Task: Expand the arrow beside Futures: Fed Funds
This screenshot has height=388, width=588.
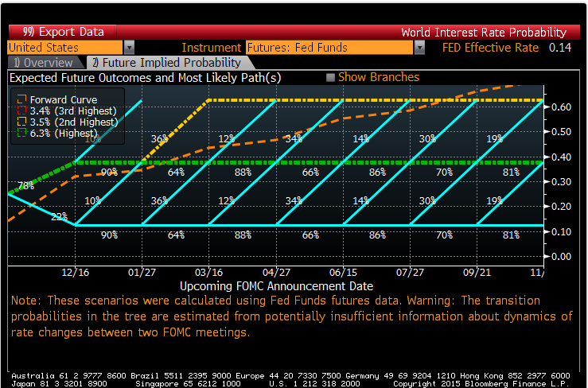Action: tap(419, 48)
